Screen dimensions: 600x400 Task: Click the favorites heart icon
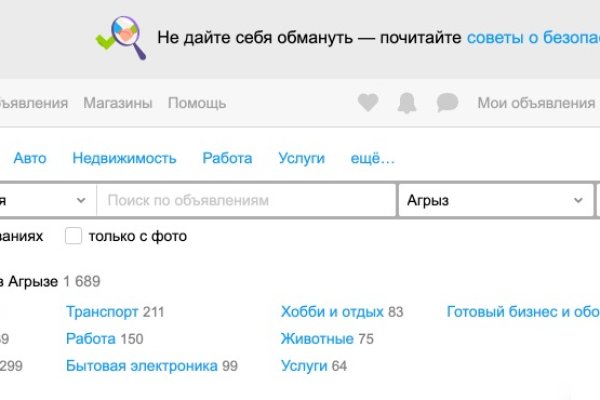tap(368, 103)
